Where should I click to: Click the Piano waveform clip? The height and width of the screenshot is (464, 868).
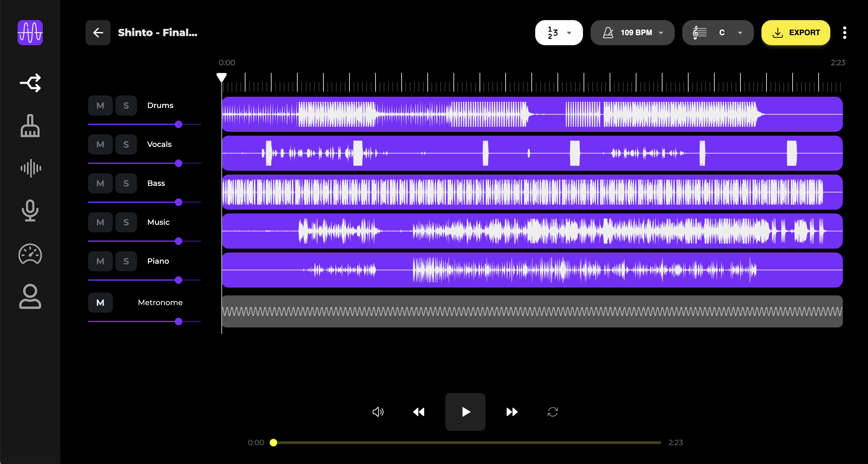(532, 270)
